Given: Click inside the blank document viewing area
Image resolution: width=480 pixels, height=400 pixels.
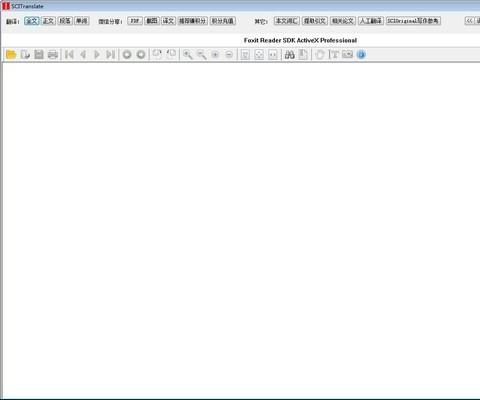Looking at the screenshot, I should tap(241, 230).
